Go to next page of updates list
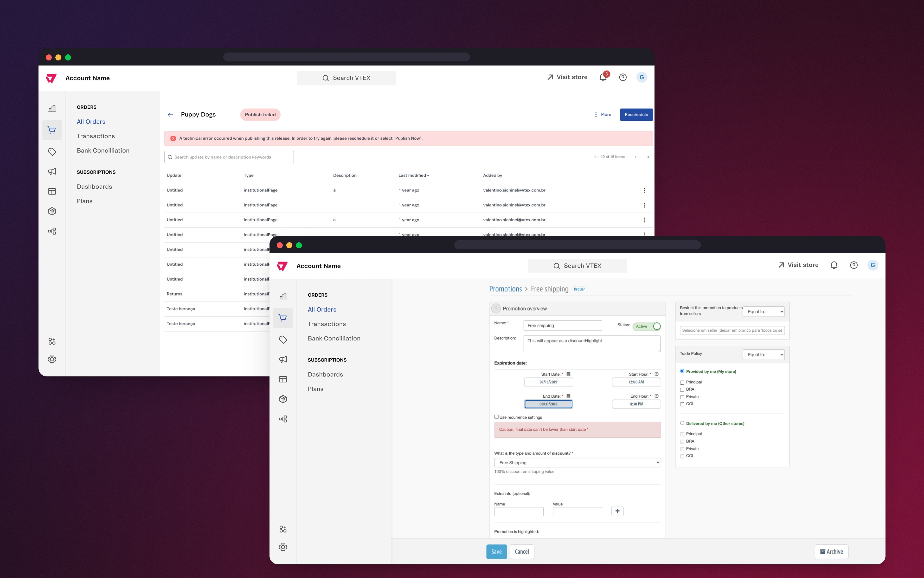The height and width of the screenshot is (578, 924). pos(648,157)
